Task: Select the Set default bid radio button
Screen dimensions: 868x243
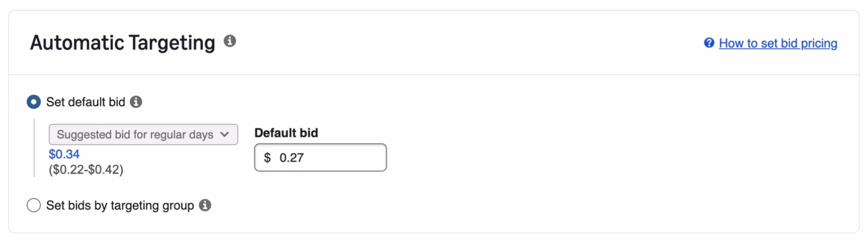Action: [x=34, y=102]
